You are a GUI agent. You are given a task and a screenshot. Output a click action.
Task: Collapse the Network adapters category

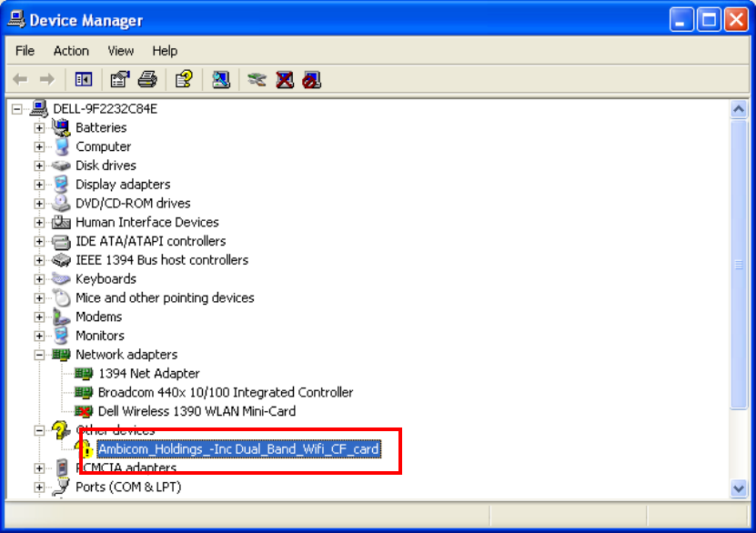[x=39, y=355]
